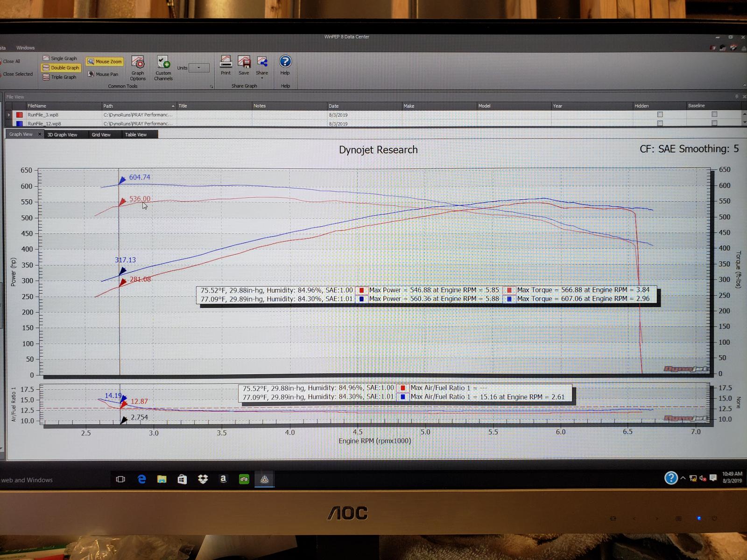747x560 pixels.
Task: Open Amazon taskbar icon
Action: (223, 479)
